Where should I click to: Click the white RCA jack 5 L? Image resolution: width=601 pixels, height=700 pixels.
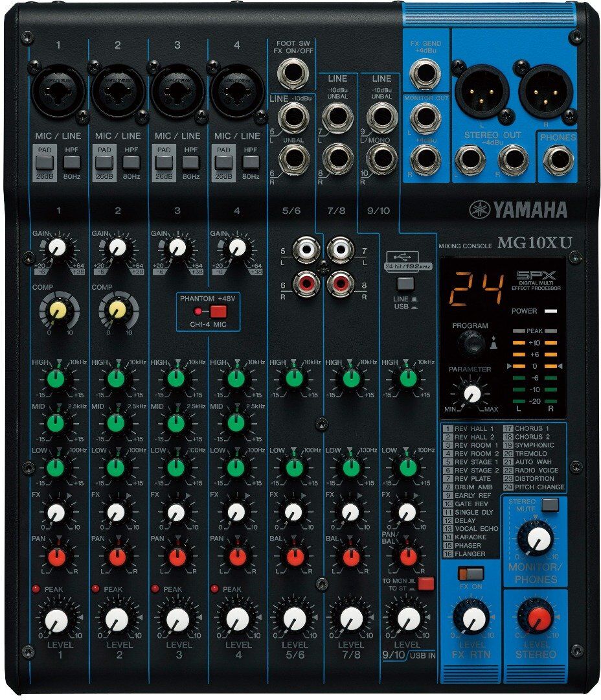(306, 250)
